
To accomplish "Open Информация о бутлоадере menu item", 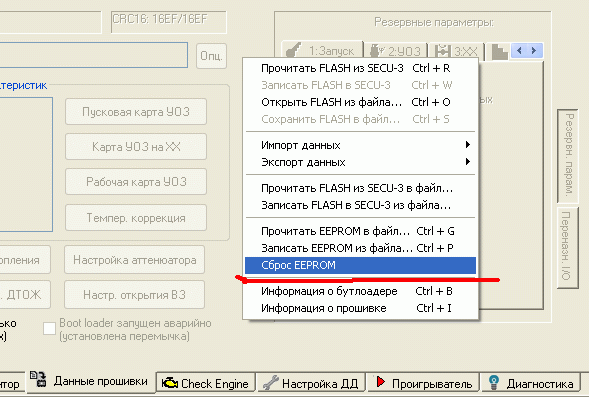I will (x=360, y=291).
